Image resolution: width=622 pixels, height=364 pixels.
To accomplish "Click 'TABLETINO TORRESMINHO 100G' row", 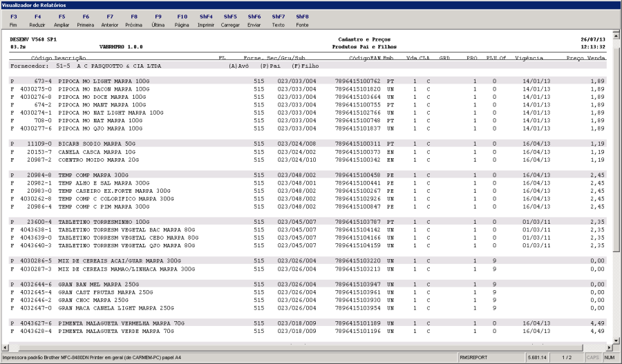I will 308,222.
